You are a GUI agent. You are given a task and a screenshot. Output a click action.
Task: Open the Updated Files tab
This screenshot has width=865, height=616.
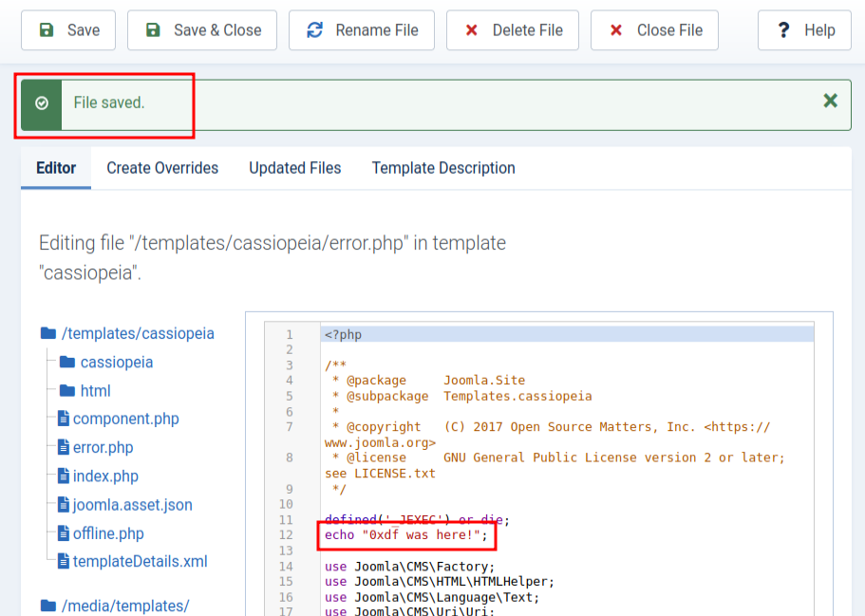(x=294, y=168)
